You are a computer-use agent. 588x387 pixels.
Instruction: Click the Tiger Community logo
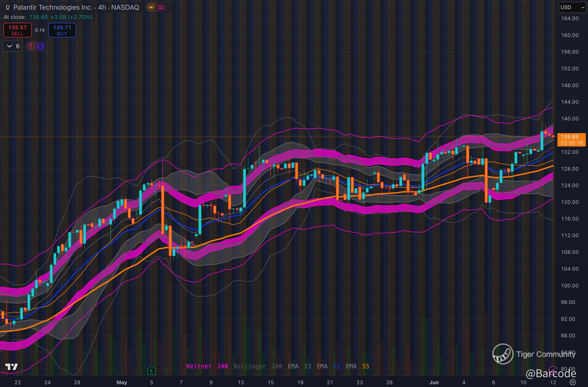[503, 354]
